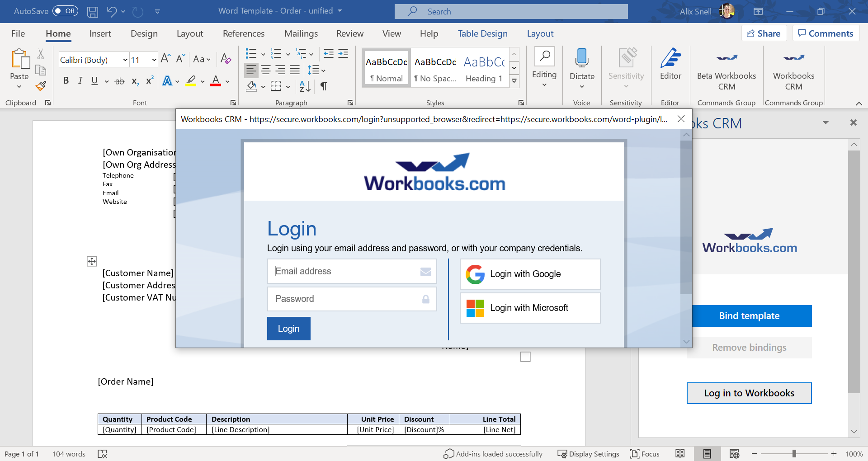Switch to the Mailings tab
The height and width of the screenshot is (461, 868).
coord(301,33)
